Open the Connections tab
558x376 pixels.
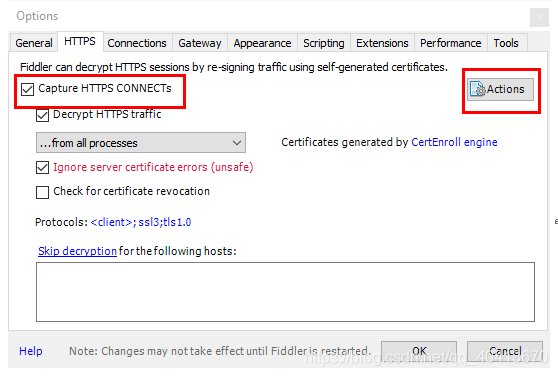[x=137, y=43]
